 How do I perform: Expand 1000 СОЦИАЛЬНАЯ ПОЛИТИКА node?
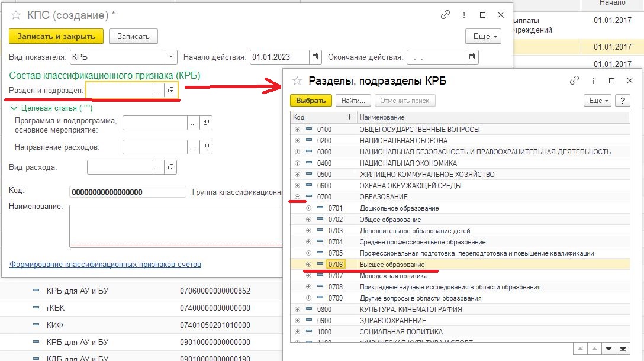click(297, 331)
